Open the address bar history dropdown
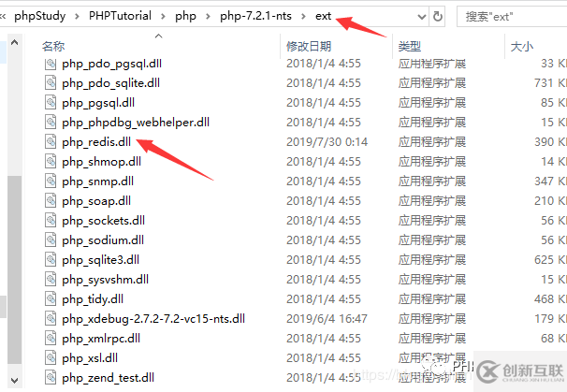The width and height of the screenshot is (567, 392). [421, 16]
